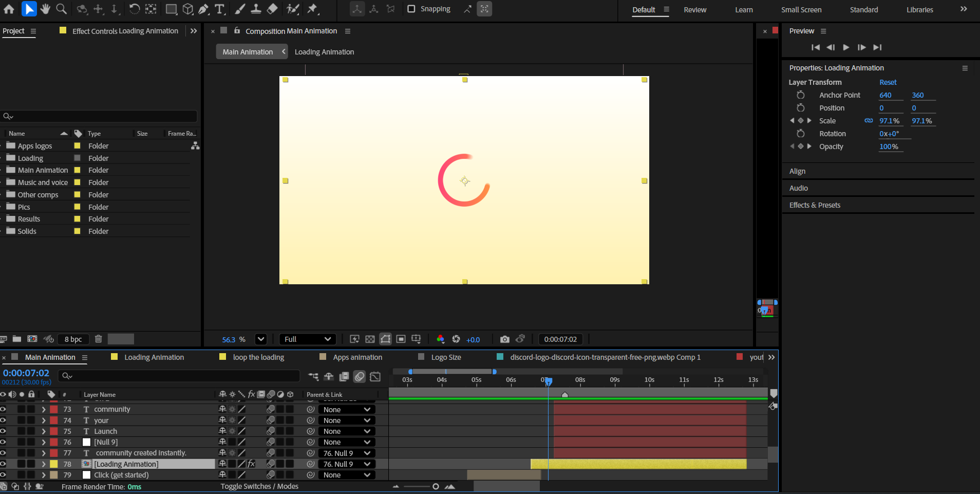
Task: Select the Zoom magnifier tool
Action: point(61,9)
